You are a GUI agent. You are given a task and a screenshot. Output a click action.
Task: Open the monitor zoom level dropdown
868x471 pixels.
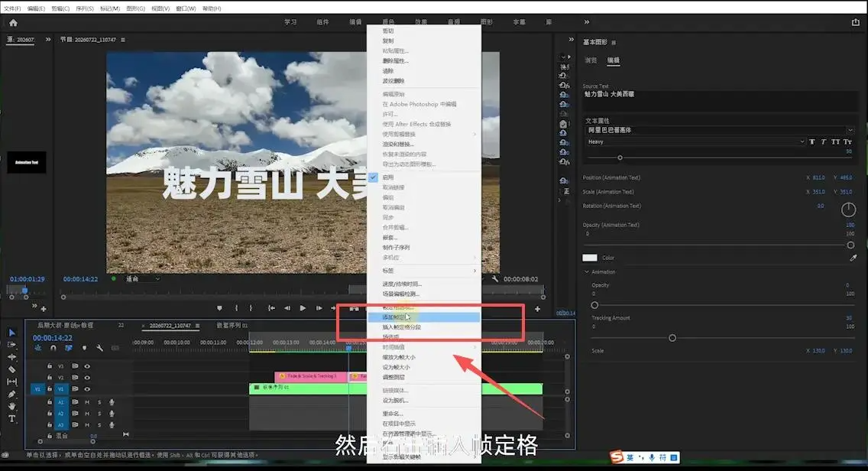point(143,279)
